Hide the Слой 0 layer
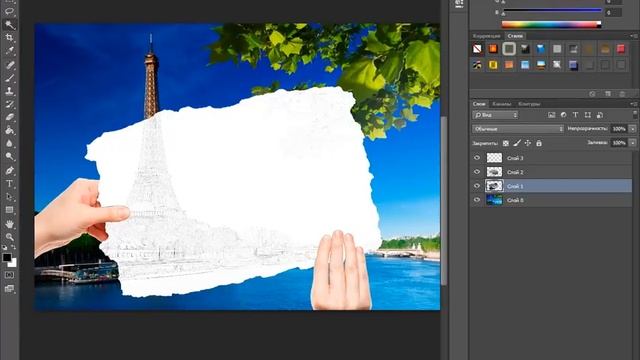This screenshot has height=360, width=640. pos(477,200)
